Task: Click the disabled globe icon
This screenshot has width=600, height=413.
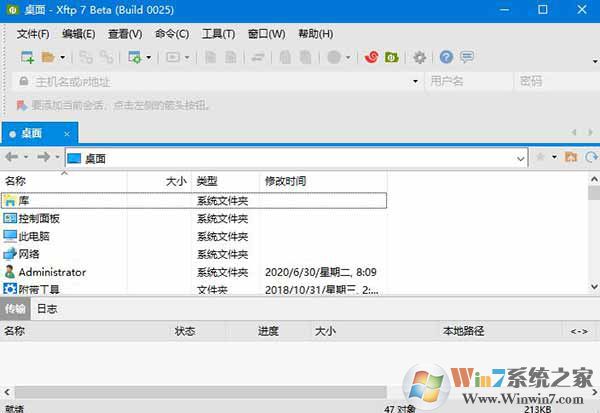Action: click(x=334, y=57)
